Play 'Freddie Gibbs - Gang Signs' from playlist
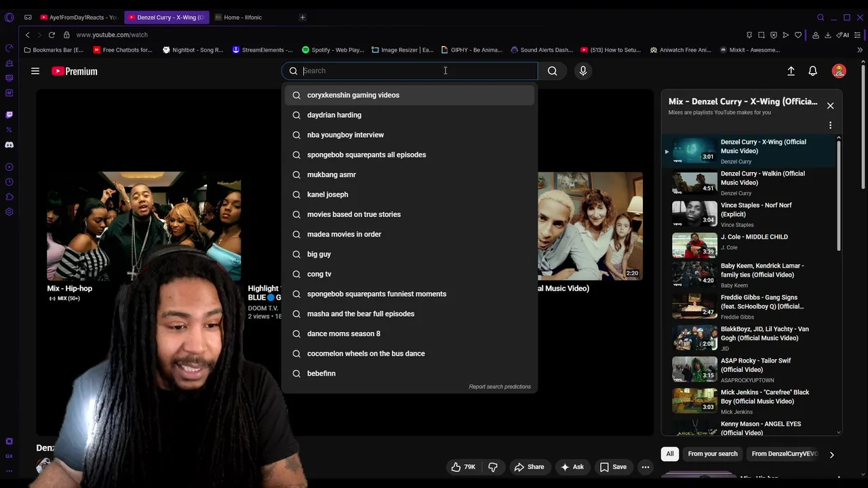This screenshot has width=868, height=488. (749, 306)
